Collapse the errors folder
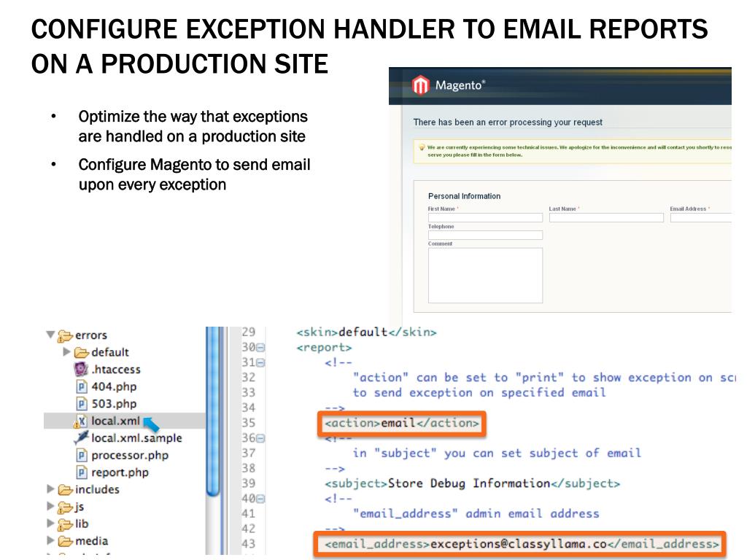 (x=50, y=334)
